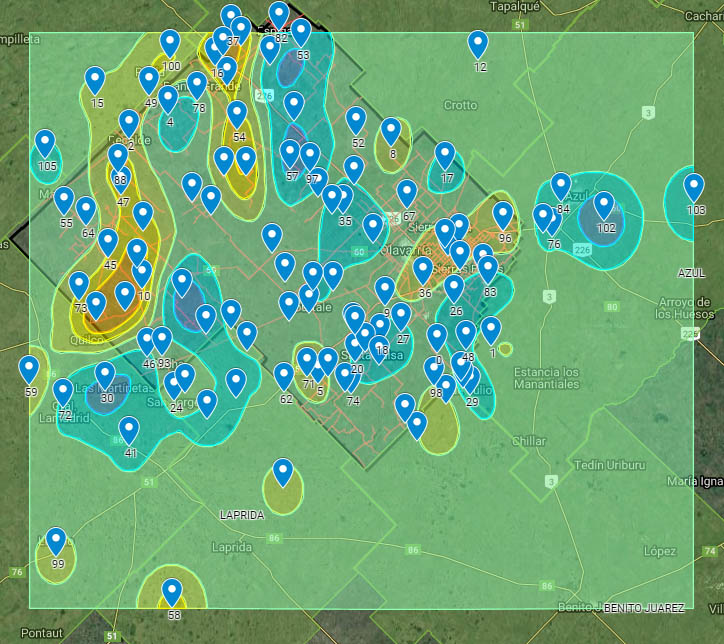Click the map marker labeled 12
This screenshot has height=644, width=724.
[478, 45]
